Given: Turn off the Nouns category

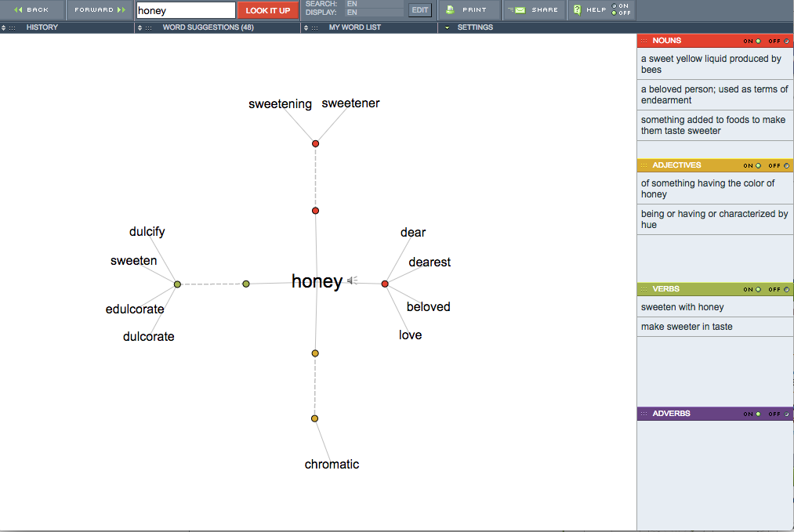Looking at the screenshot, I should pos(786,41).
